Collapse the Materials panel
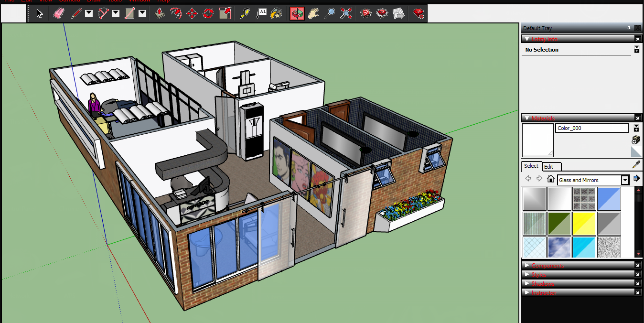 coord(526,118)
